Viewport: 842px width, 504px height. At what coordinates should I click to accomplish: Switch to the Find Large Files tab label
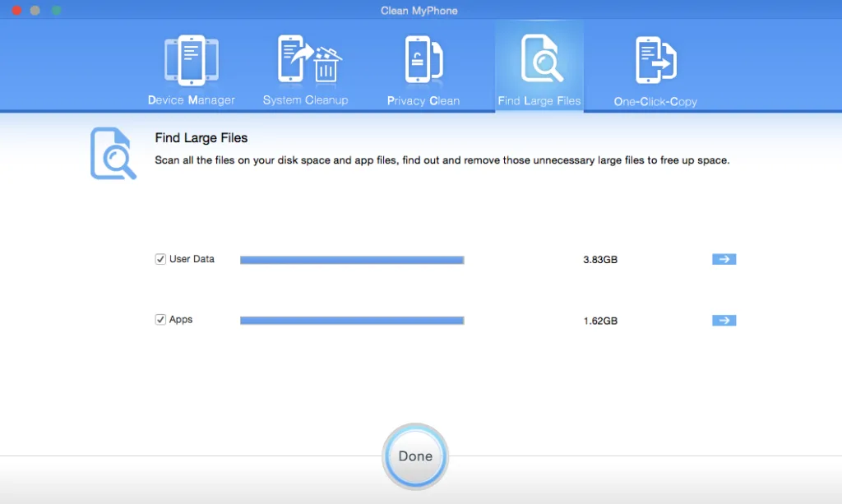click(x=539, y=101)
